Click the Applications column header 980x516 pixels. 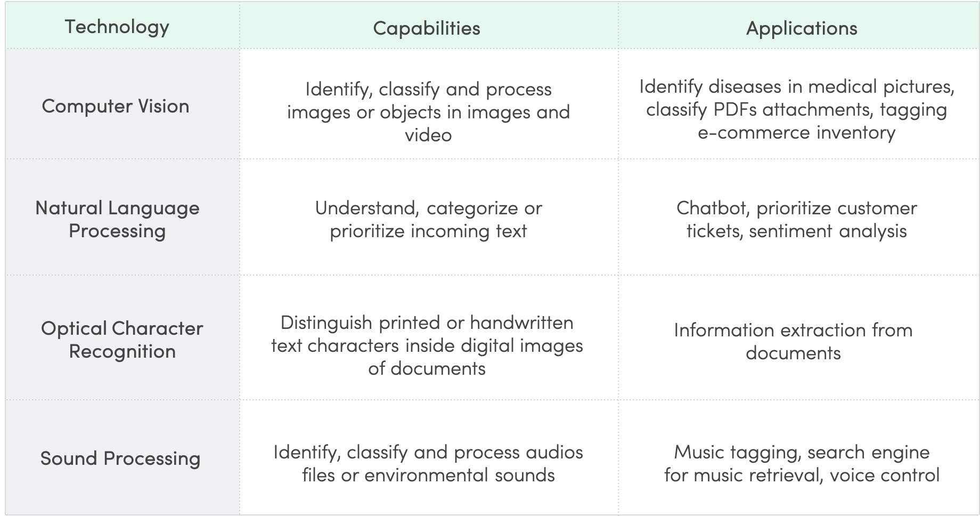(x=802, y=28)
